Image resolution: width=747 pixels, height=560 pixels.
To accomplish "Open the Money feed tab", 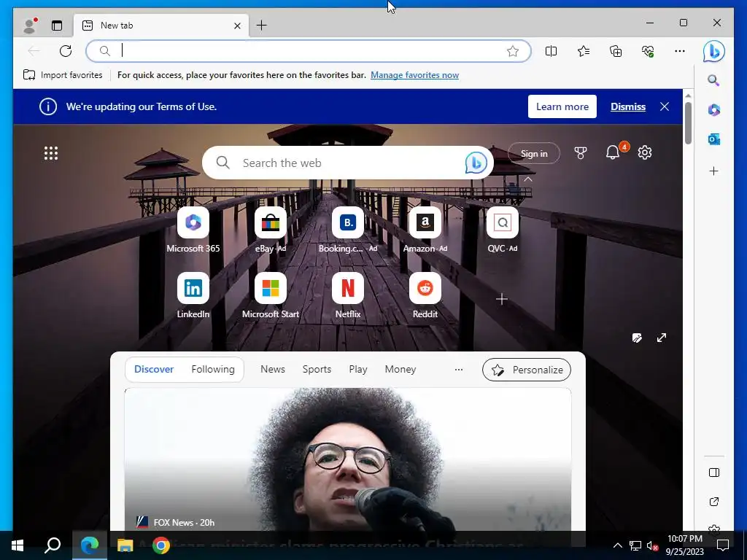I will coord(400,369).
